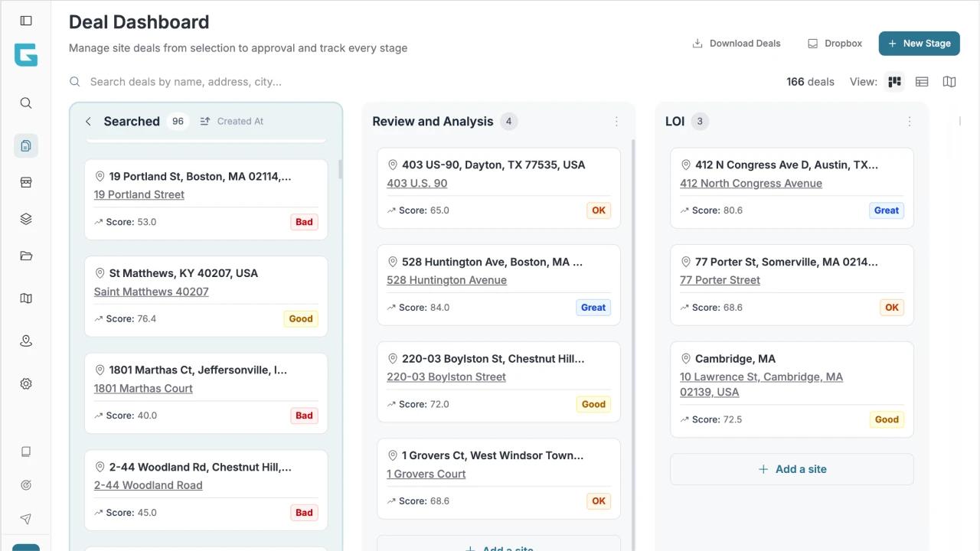
Task: Open the search icon in the sidebar
Action: tap(25, 103)
